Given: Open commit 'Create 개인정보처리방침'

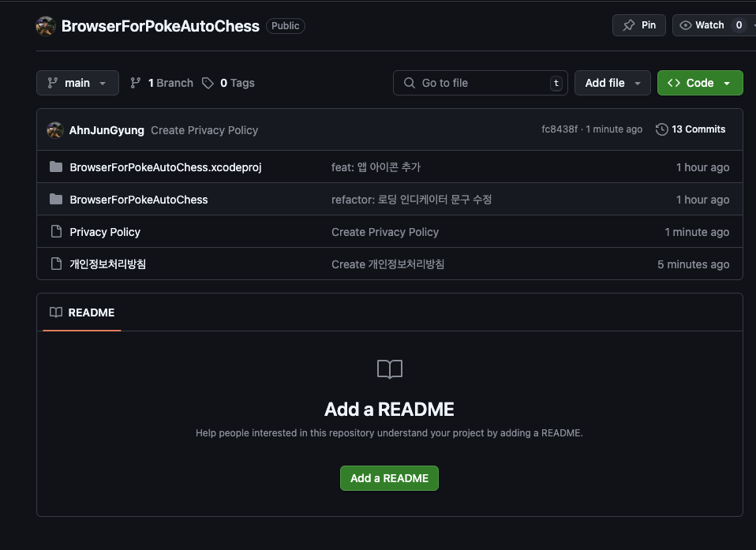Looking at the screenshot, I should click(388, 264).
